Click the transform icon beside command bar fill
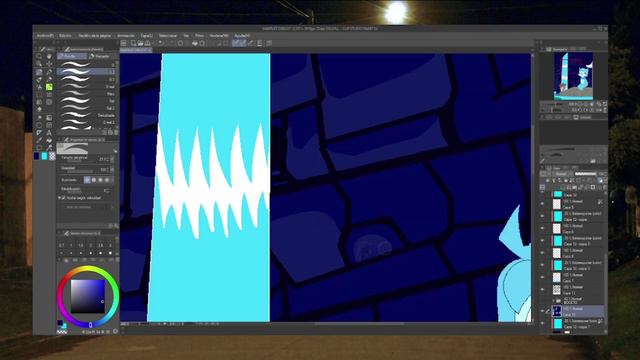The image size is (640, 360). pyautogui.click(x=202, y=43)
